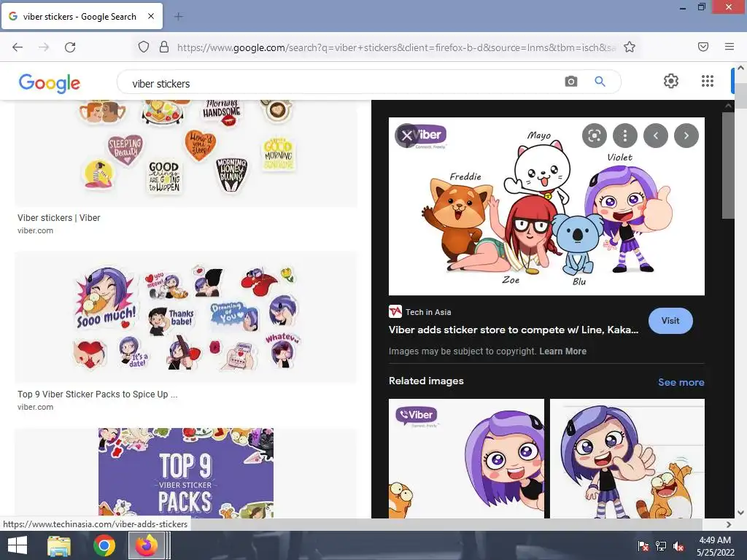747x560 pixels.
Task: Select the Firefox taskbar button
Action: click(x=147, y=545)
